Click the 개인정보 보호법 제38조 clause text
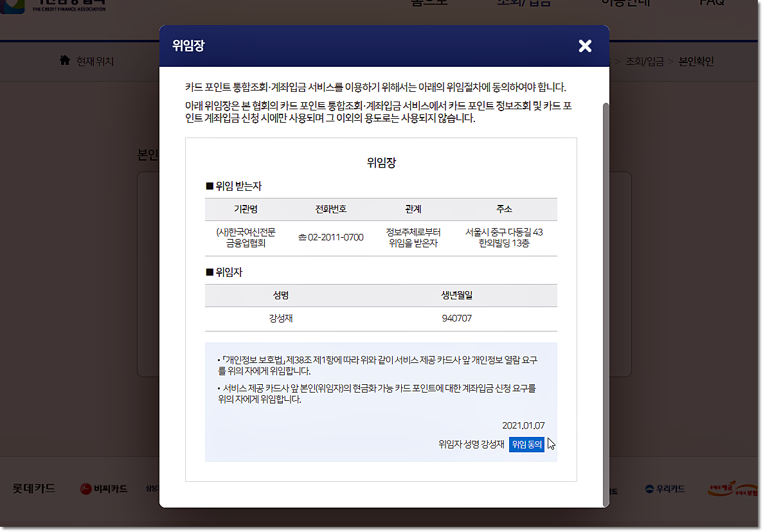The height and width of the screenshot is (532, 763). coord(377,365)
